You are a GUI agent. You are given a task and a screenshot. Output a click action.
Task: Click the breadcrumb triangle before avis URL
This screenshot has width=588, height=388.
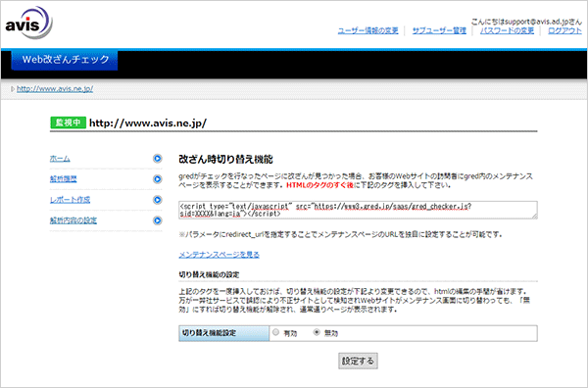point(13,89)
